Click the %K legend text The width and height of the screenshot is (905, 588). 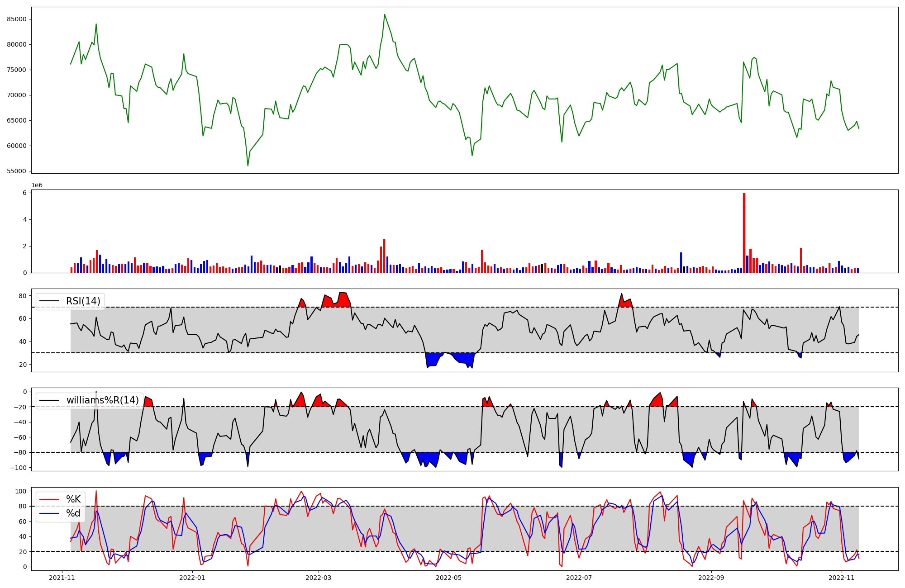[73, 499]
